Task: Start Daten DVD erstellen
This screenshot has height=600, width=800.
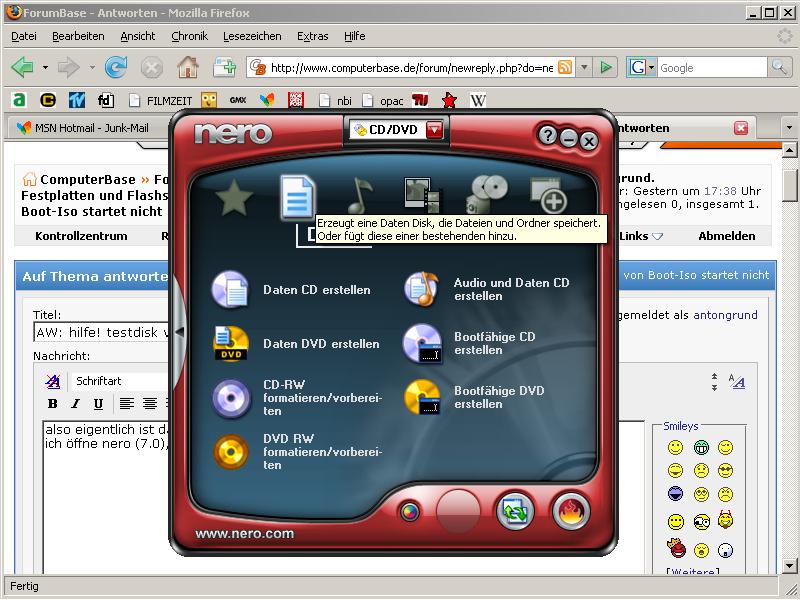Action: (295, 344)
